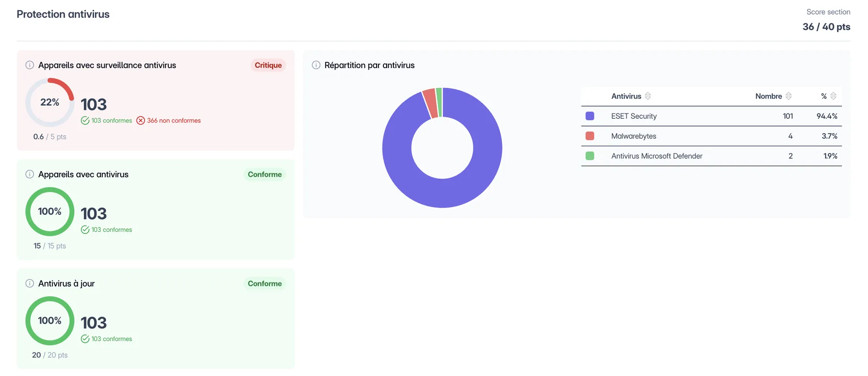Click the 94.4% percentage cell
868x376 pixels.
827,116
